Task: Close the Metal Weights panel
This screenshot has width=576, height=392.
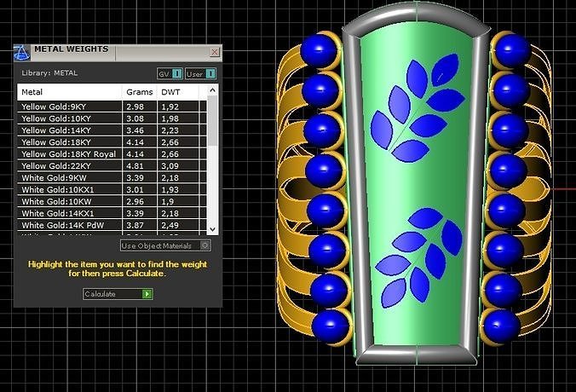Action: 215,52
